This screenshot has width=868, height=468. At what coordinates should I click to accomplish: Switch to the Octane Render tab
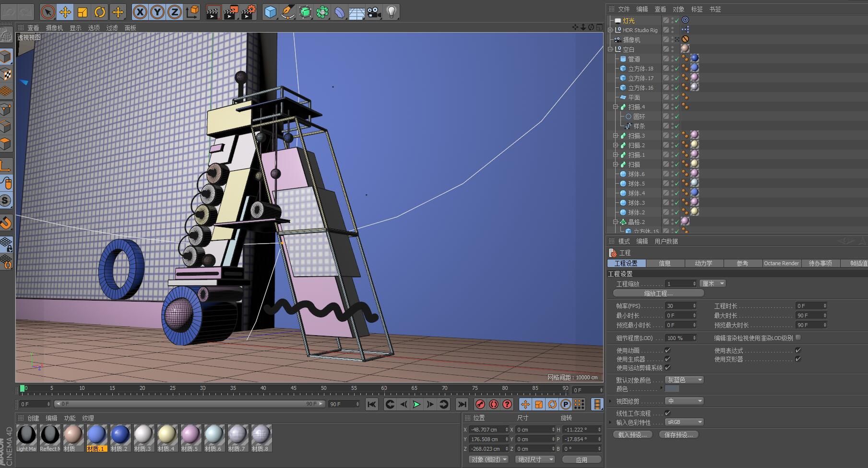pyautogui.click(x=781, y=263)
